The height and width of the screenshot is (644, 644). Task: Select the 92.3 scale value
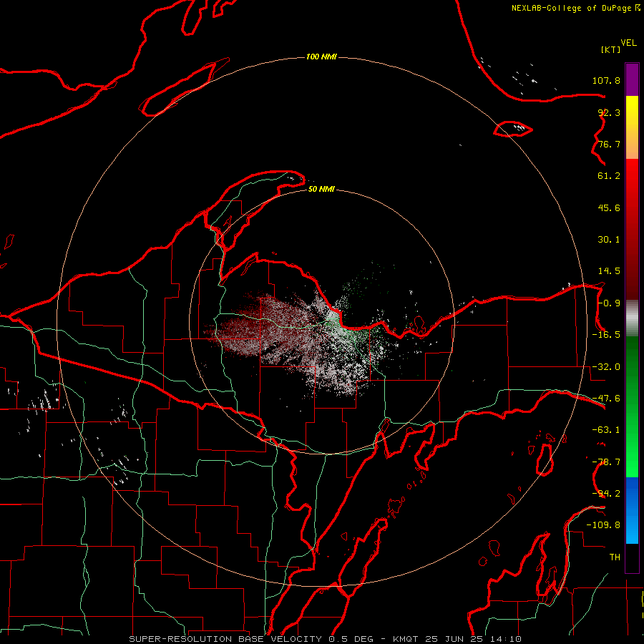[609, 112]
